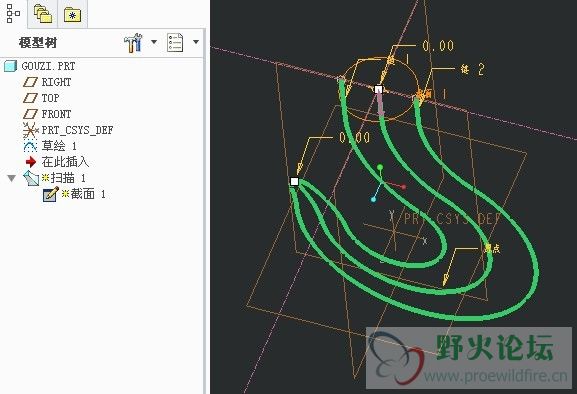Select the TOP datum plane

50,98
